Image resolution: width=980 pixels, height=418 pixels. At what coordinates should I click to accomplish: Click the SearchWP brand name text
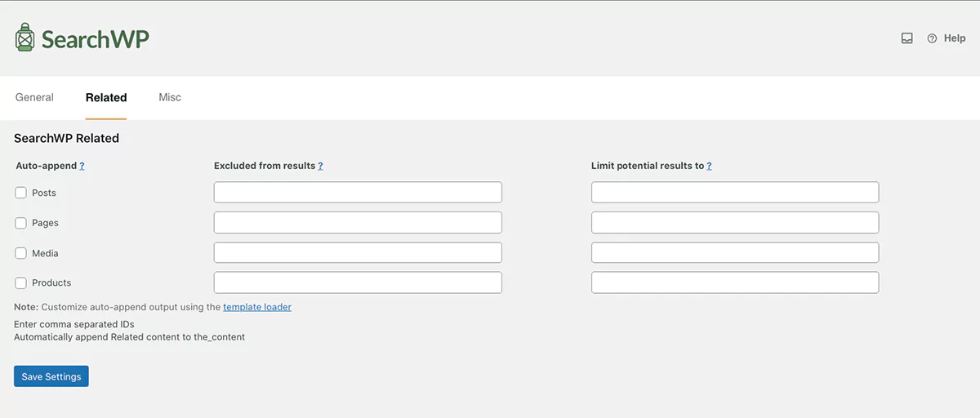(x=96, y=39)
